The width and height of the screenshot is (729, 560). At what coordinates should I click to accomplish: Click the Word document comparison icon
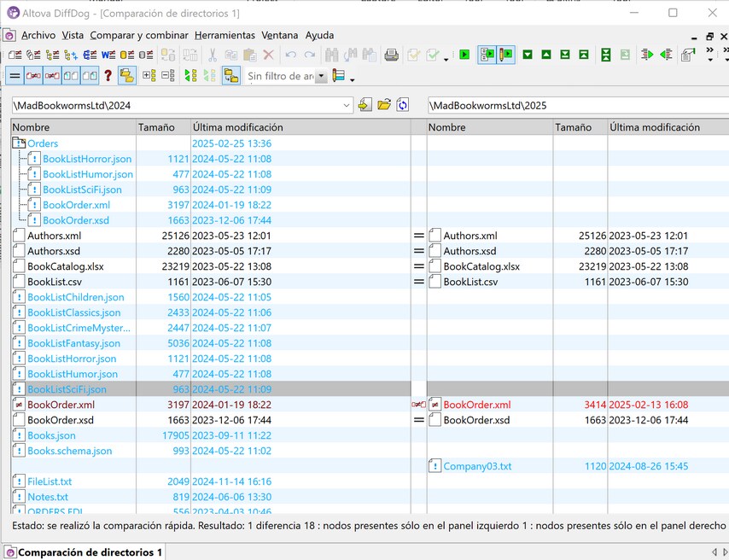[108, 55]
